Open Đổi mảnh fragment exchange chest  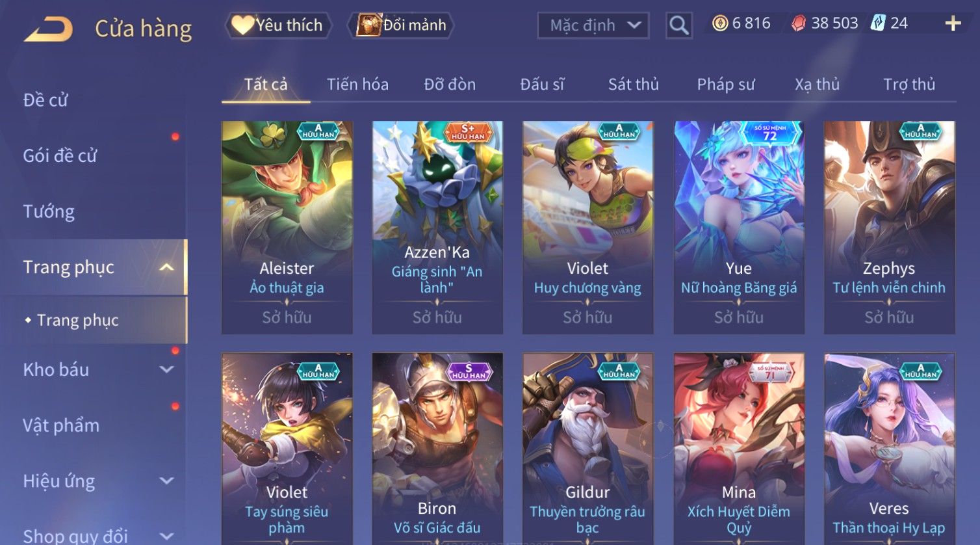401,25
